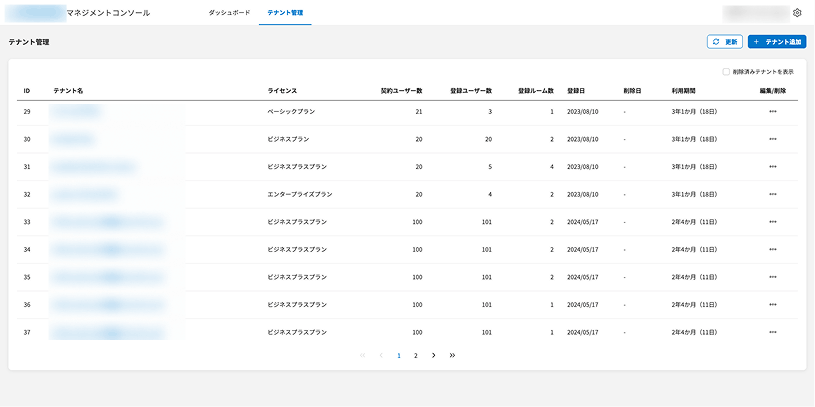Click the 削除日 column header

[x=632, y=91]
